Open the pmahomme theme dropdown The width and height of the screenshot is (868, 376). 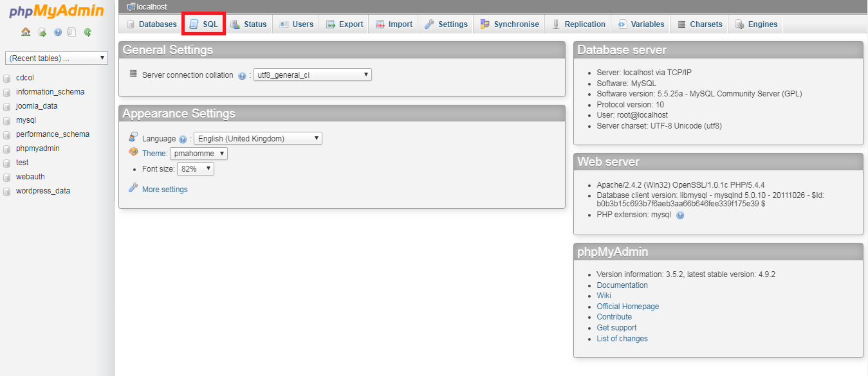(199, 154)
